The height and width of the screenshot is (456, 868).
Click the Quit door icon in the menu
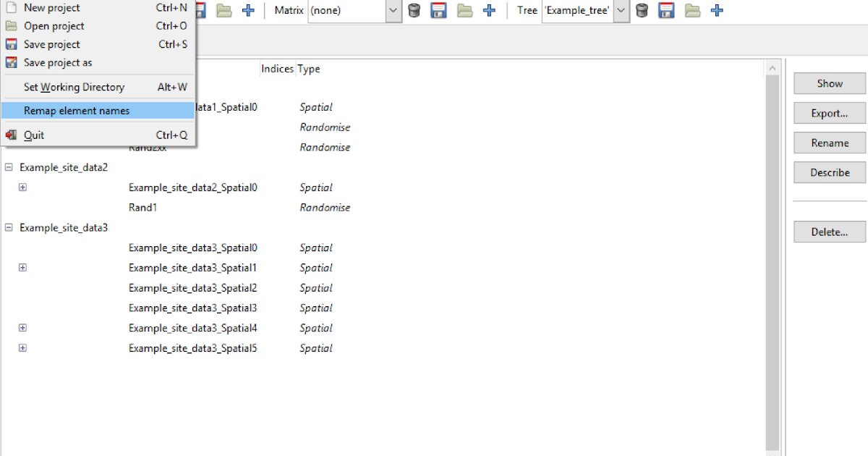[12, 135]
